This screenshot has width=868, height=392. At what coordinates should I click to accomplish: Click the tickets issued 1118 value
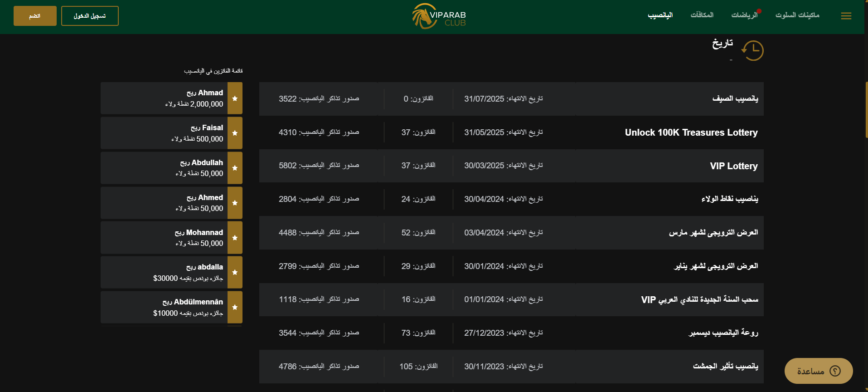point(288,299)
